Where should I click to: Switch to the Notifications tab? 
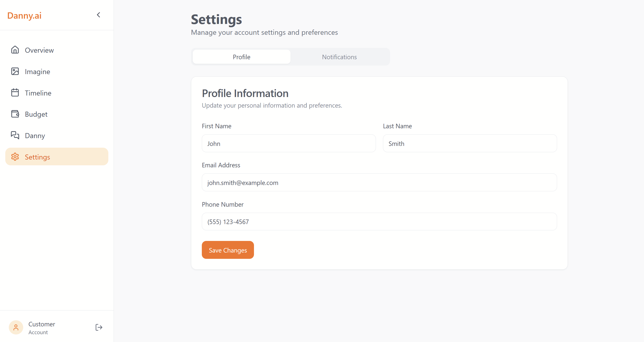coord(339,57)
